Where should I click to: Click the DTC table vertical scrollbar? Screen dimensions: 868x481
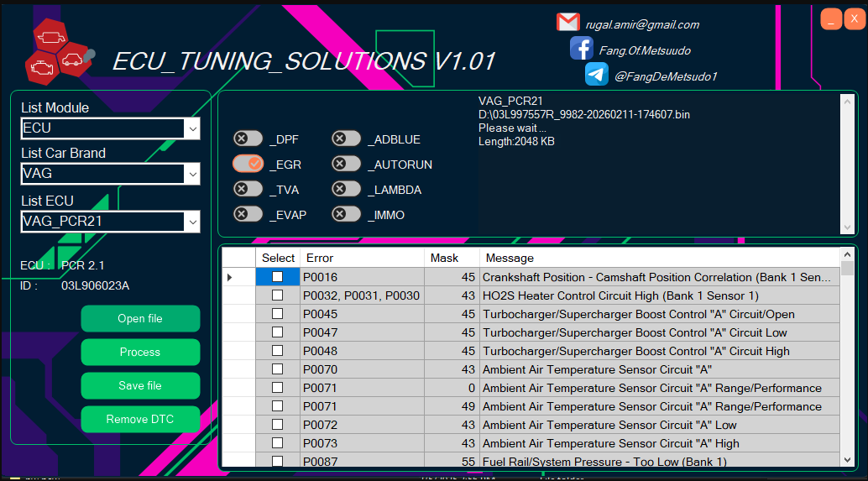(x=847, y=361)
